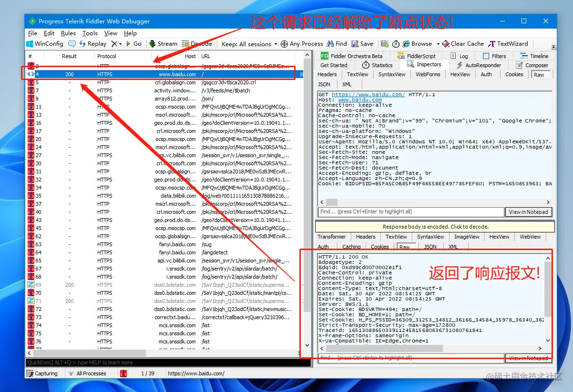Open the Timeline tab
Screen dimensions: 573x392
point(534,56)
